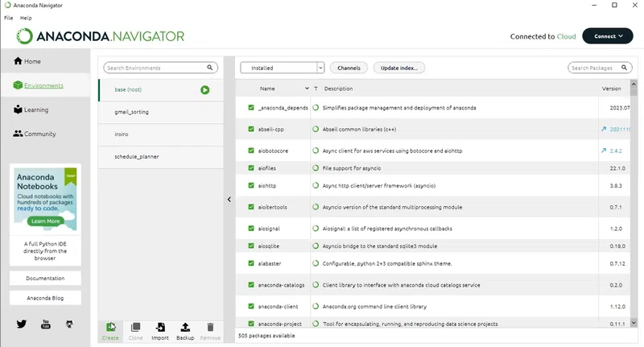Focus the Search Packages field

click(x=600, y=68)
